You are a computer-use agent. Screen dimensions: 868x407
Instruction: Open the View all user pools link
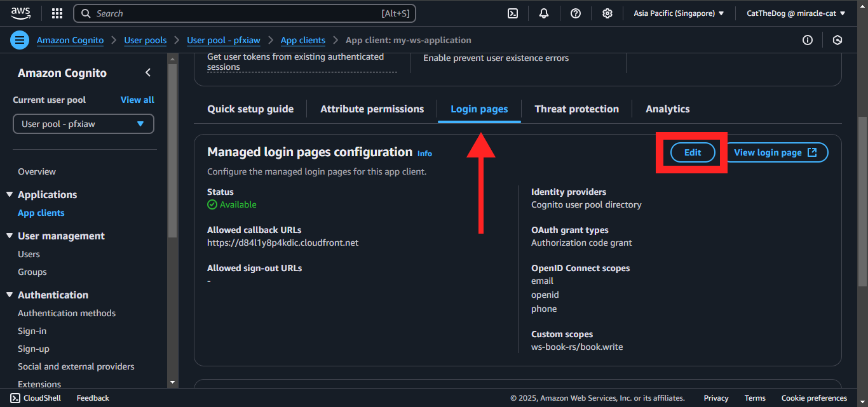(x=137, y=100)
